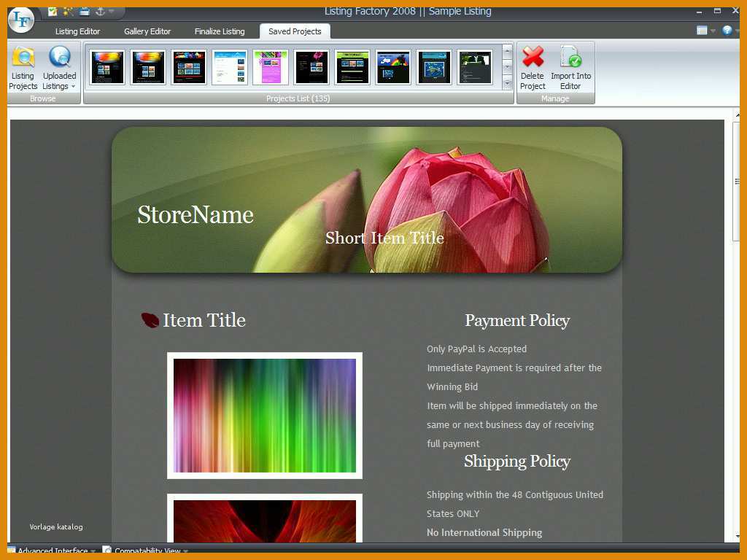Open the Uploaded Listings globe button
The width and height of the screenshot is (747, 560).
(60, 69)
